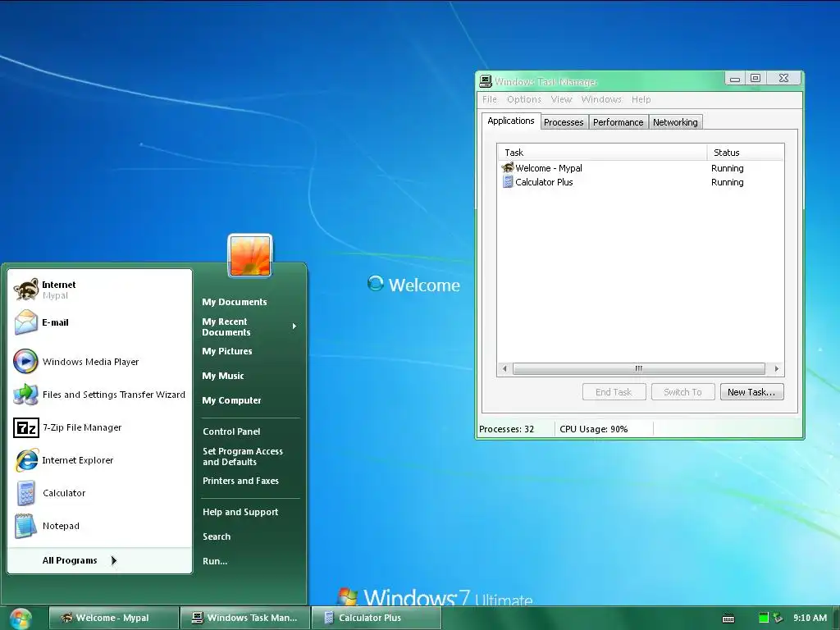Open Files and Settings Transfer Wizard icon
The image size is (840, 630).
(25, 395)
